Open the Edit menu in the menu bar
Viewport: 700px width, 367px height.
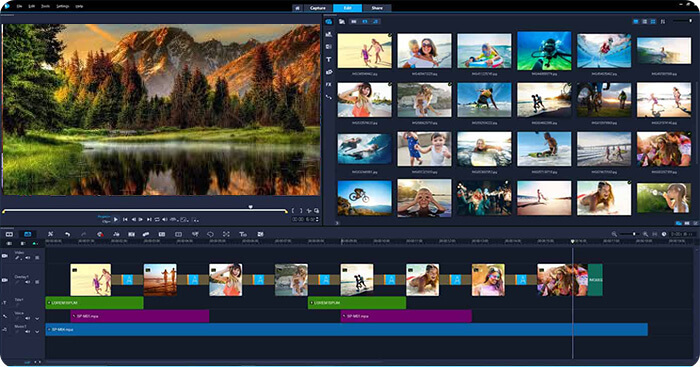click(32, 6)
